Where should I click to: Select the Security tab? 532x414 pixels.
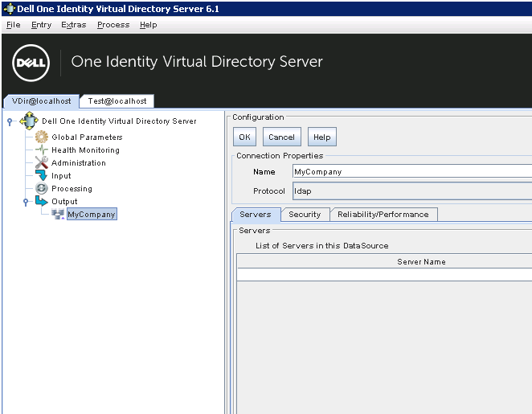[x=305, y=215]
